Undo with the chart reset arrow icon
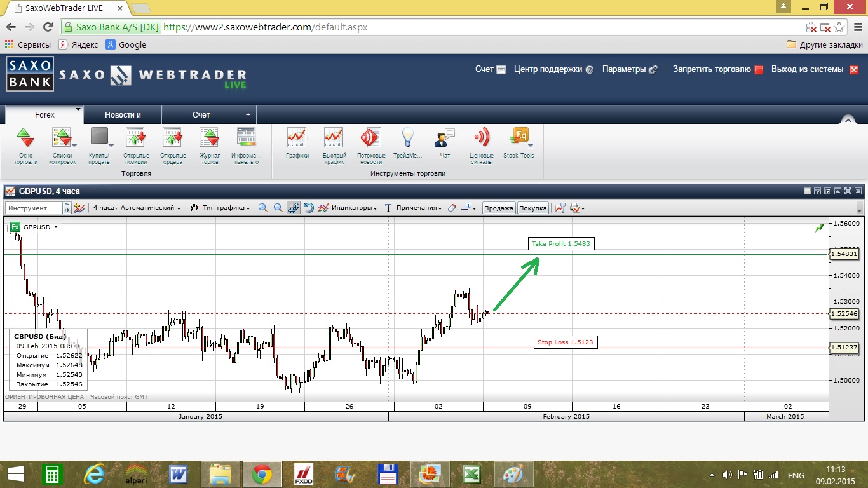The width and height of the screenshot is (868, 488). tap(309, 208)
